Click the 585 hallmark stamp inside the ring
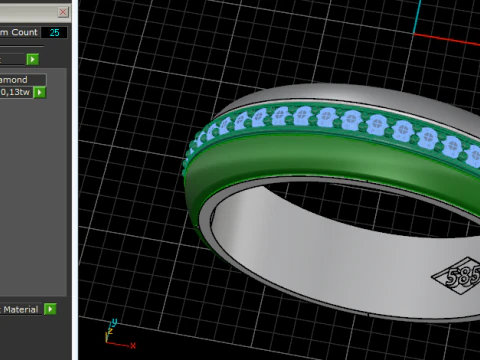The width and height of the screenshot is (480, 360). coord(458,275)
